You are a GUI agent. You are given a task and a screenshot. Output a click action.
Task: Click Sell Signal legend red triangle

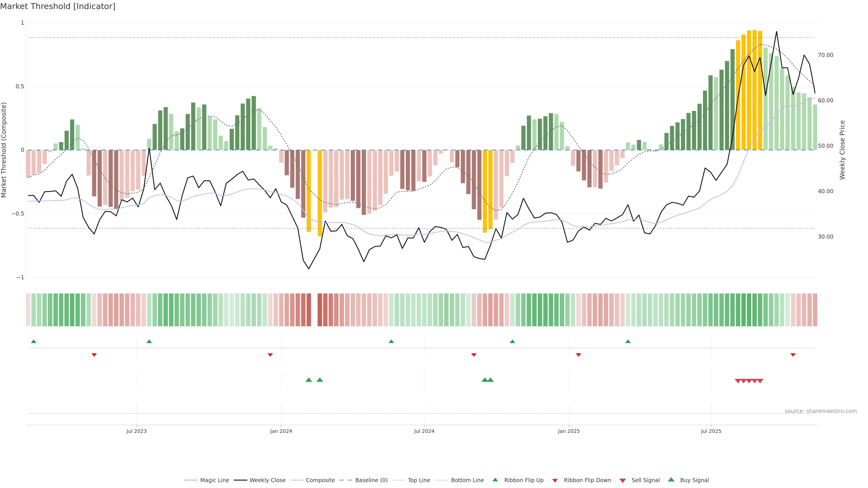[623, 480]
